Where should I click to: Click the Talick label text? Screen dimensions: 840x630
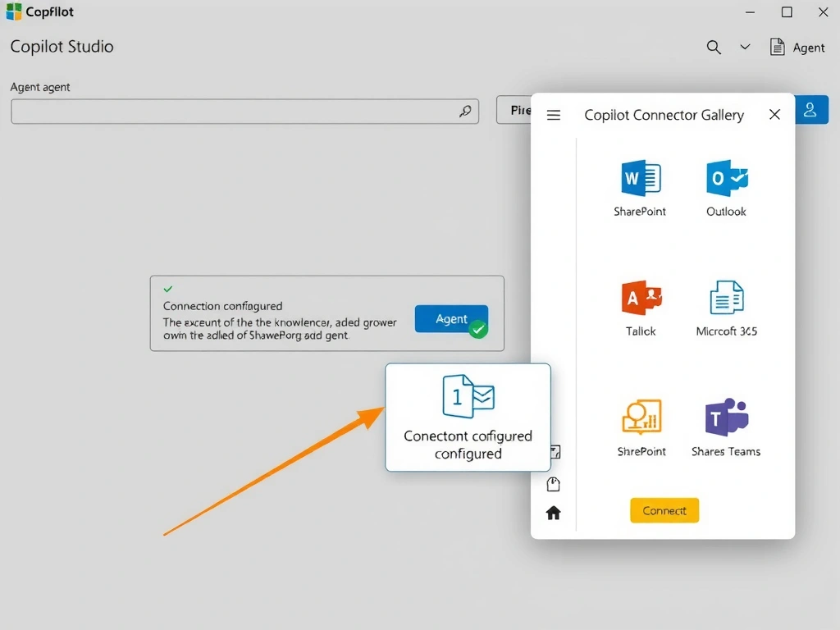pyautogui.click(x=641, y=331)
